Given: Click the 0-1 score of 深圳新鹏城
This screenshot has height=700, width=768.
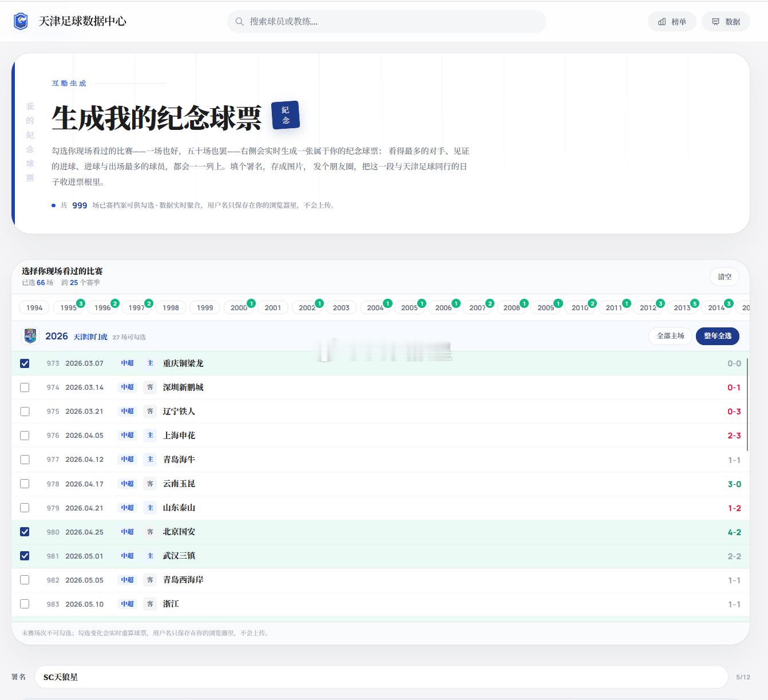Looking at the screenshot, I should tap(734, 387).
